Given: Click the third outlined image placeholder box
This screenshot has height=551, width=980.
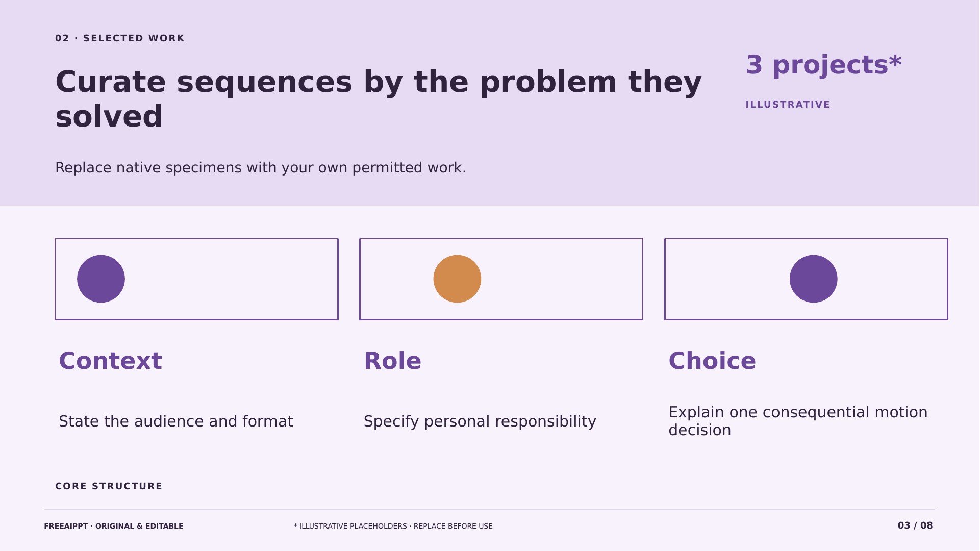Looking at the screenshot, I should point(806,279).
